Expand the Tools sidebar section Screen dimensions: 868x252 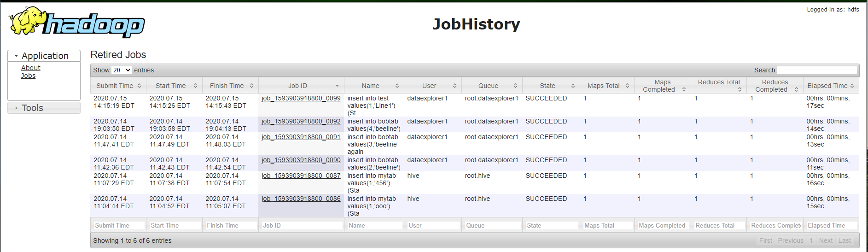[x=44, y=108]
